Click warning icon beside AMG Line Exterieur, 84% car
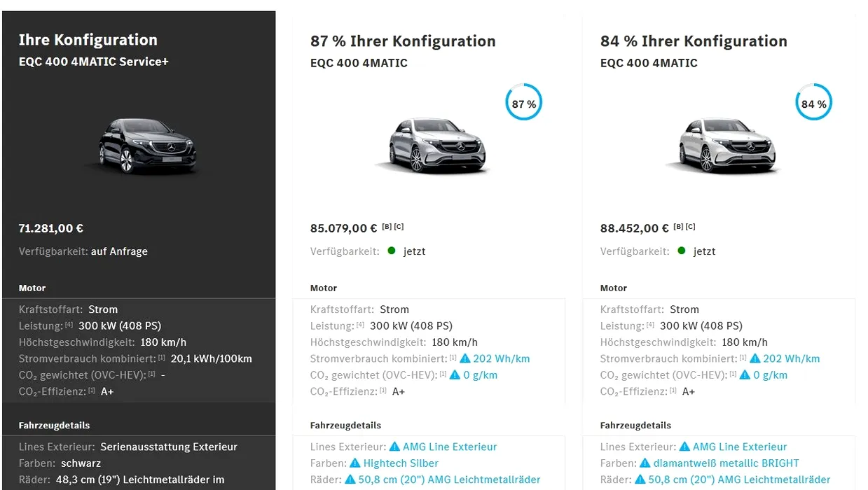Image resolution: width=868 pixels, height=490 pixels. click(x=684, y=447)
